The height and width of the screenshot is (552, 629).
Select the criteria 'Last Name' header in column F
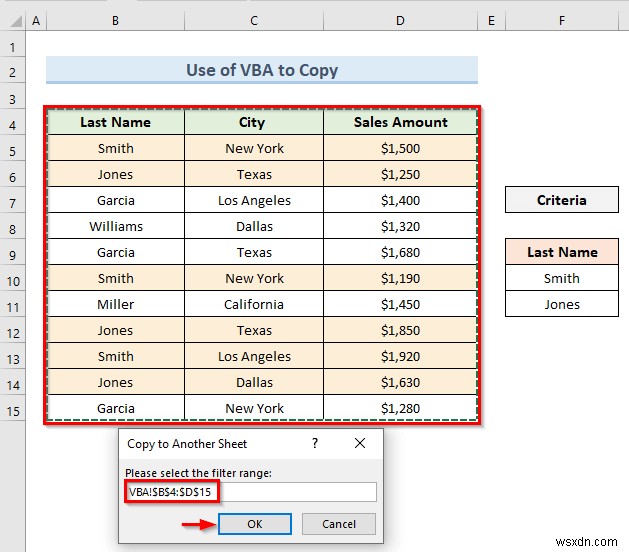(562, 252)
